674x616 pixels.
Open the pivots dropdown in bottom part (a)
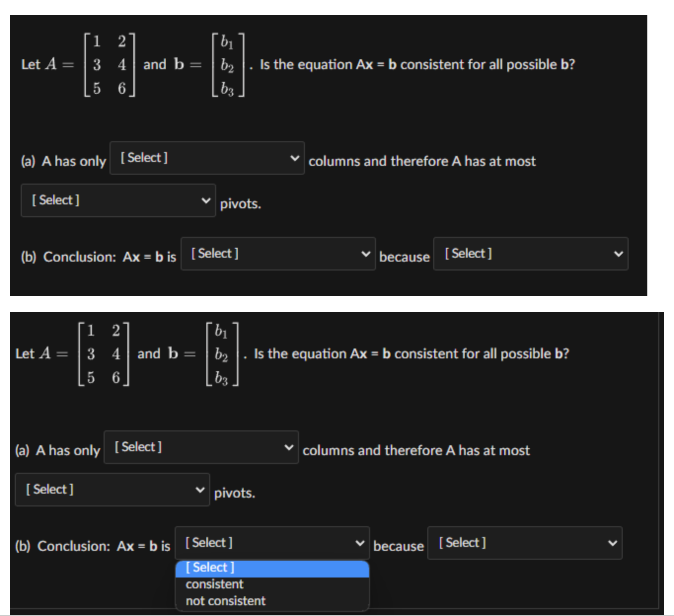click(112, 489)
